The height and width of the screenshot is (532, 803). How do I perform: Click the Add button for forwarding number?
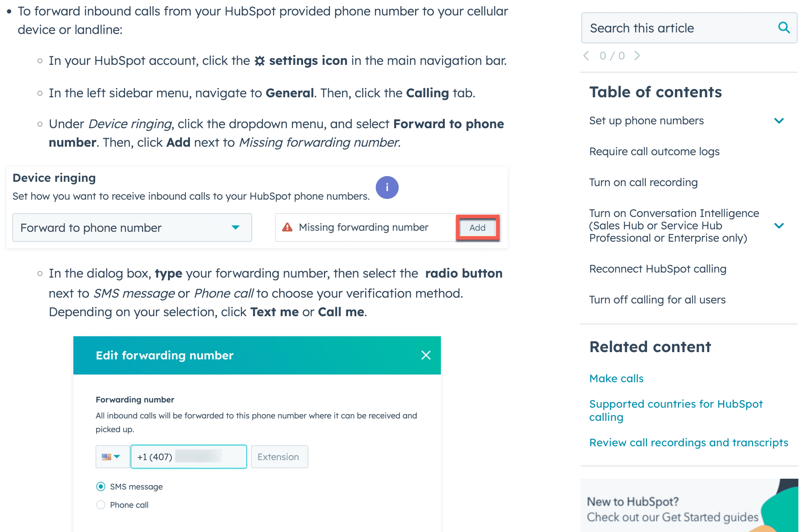pyautogui.click(x=477, y=228)
